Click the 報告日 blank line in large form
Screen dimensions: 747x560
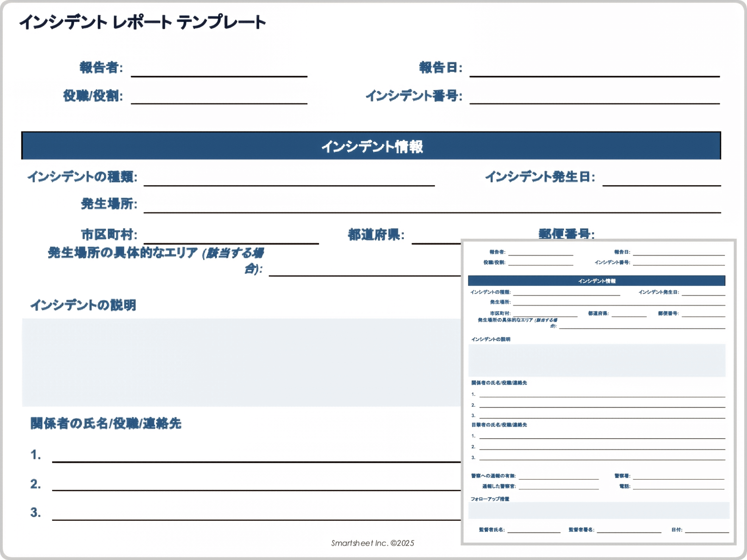click(594, 76)
